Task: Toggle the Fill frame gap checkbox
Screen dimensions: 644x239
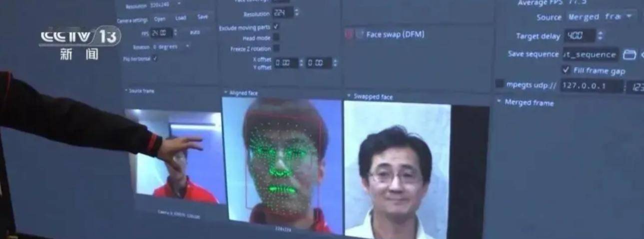Action: [x=566, y=70]
